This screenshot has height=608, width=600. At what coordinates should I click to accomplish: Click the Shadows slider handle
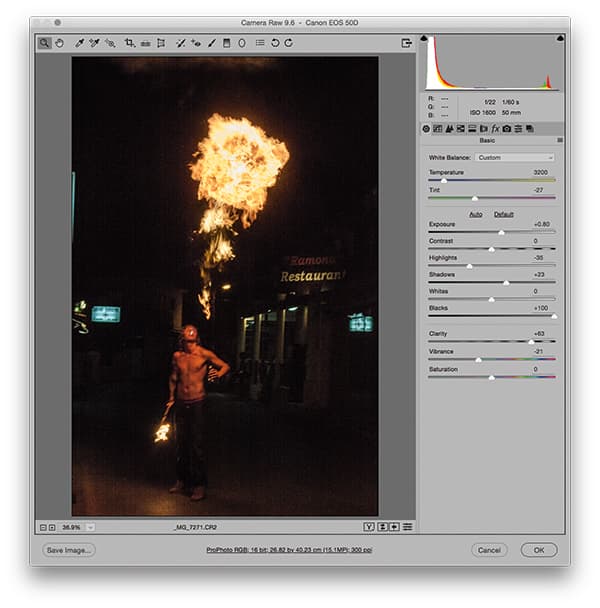click(506, 283)
